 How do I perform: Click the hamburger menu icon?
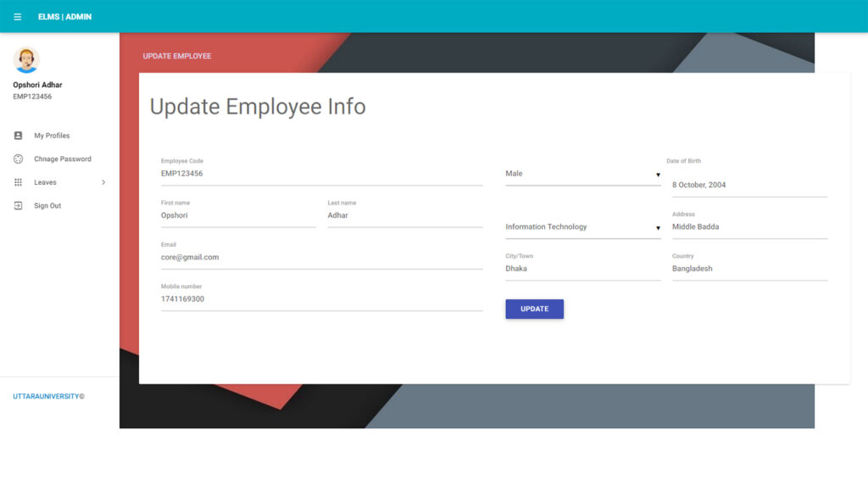18,17
